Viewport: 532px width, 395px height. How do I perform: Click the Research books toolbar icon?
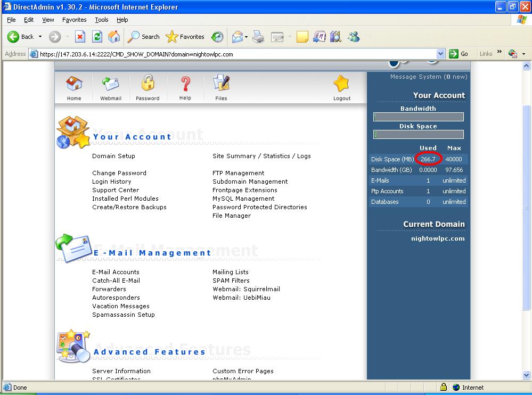point(335,37)
